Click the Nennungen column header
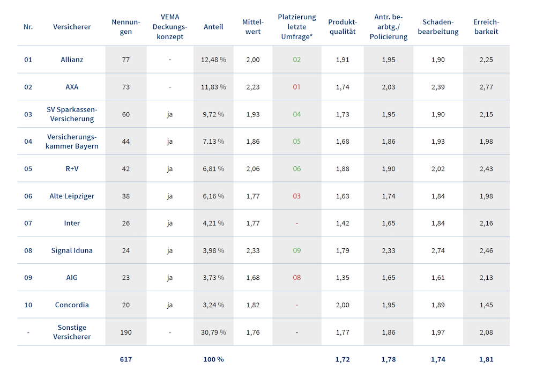The height and width of the screenshot is (392, 536). (125, 27)
